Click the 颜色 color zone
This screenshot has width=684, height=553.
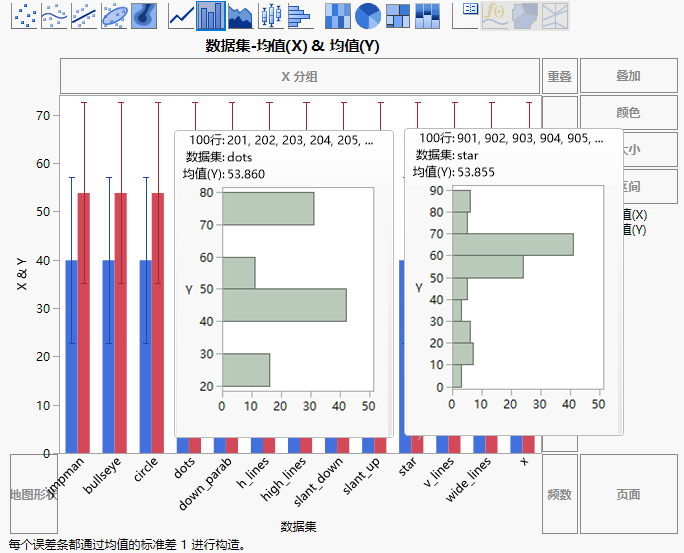click(628, 113)
